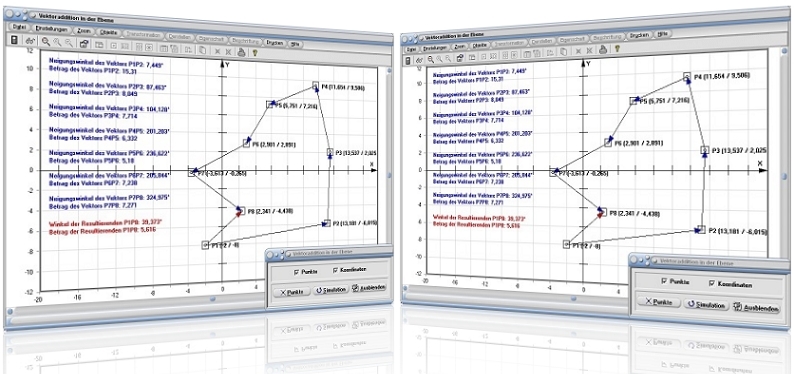Click the calculator icon in left window toolbar

coord(15,40)
